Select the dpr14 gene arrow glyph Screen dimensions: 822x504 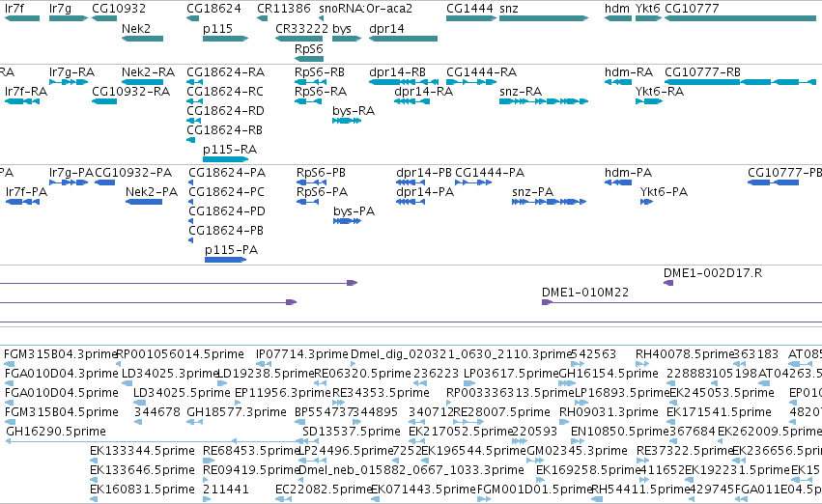point(403,39)
